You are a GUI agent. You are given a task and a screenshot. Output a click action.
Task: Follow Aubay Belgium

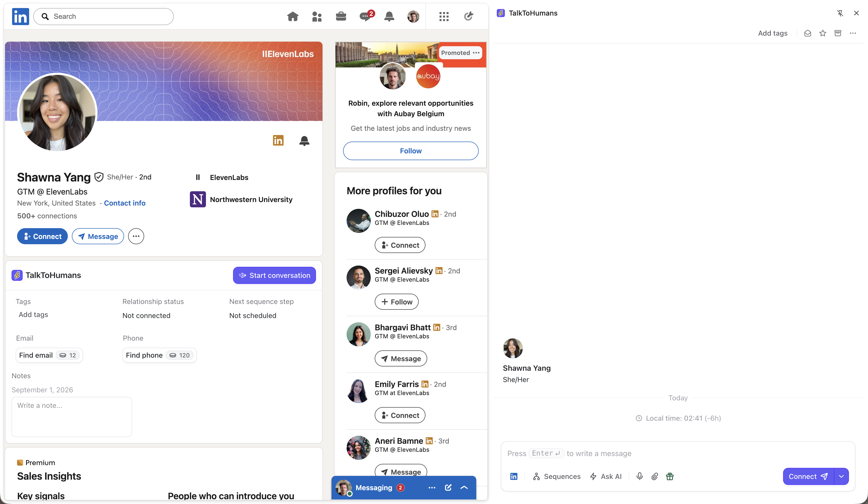pos(411,151)
